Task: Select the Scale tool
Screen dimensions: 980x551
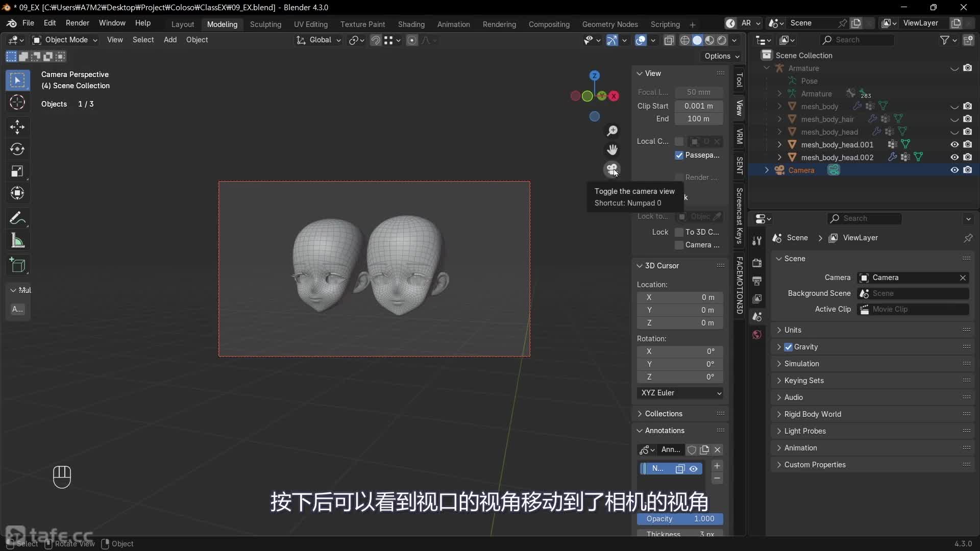Action: click(17, 171)
